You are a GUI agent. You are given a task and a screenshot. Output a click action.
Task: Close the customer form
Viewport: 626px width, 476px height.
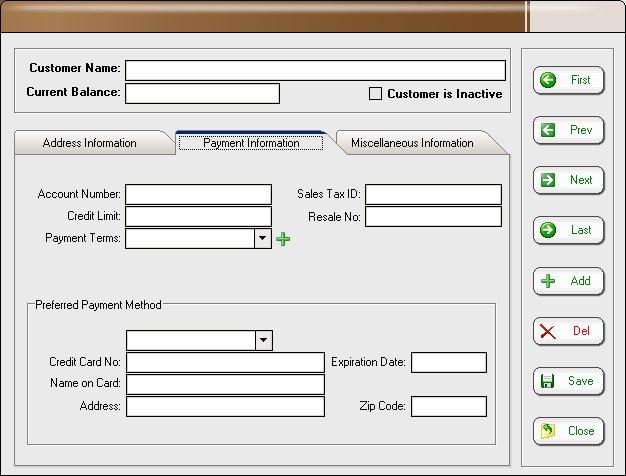[568, 431]
